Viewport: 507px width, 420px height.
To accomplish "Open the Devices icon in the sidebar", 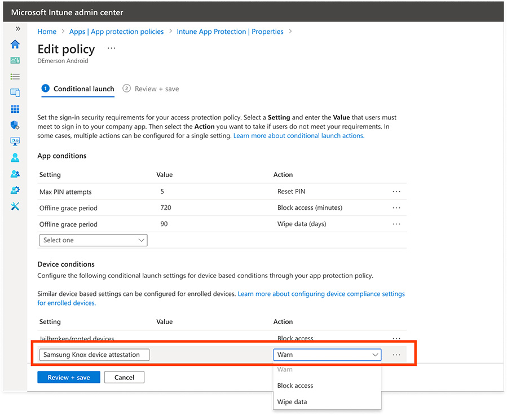I will pyautogui.click(x=15, y=92).
